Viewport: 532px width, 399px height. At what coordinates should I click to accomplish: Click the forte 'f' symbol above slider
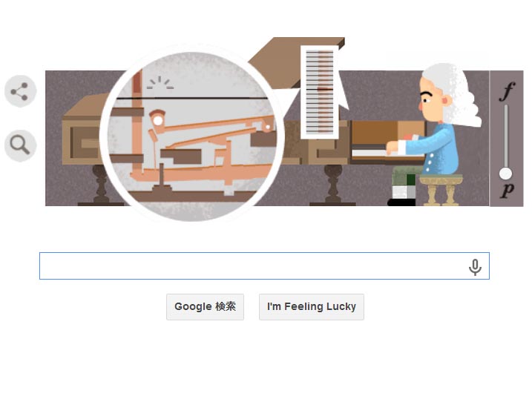tap(507, 91)
